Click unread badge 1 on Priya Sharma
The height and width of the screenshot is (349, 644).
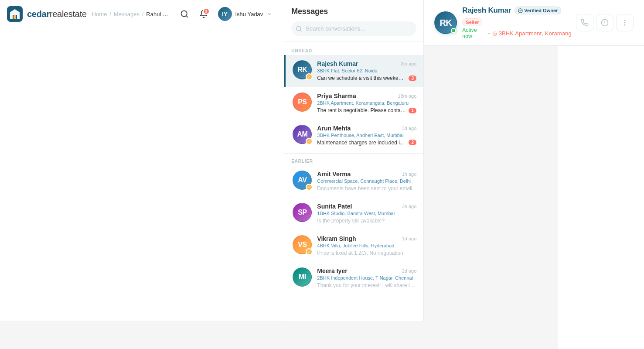pos(412,111)
